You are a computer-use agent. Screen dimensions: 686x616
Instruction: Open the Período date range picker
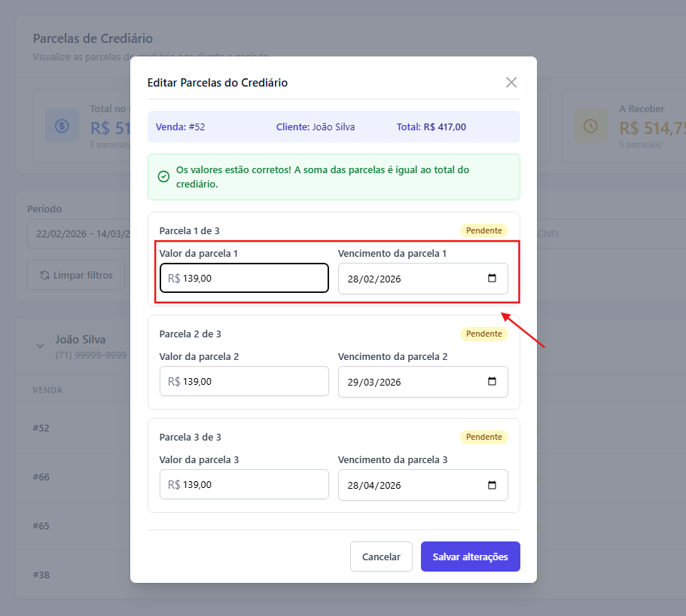pyautogui.click(x=75, y=234)
